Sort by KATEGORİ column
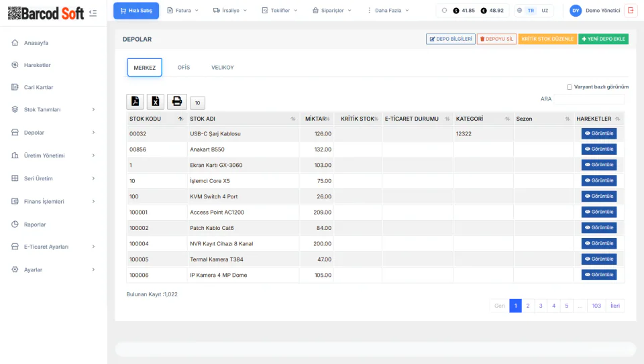The image size is (644, 364). [x=483, y=119]
